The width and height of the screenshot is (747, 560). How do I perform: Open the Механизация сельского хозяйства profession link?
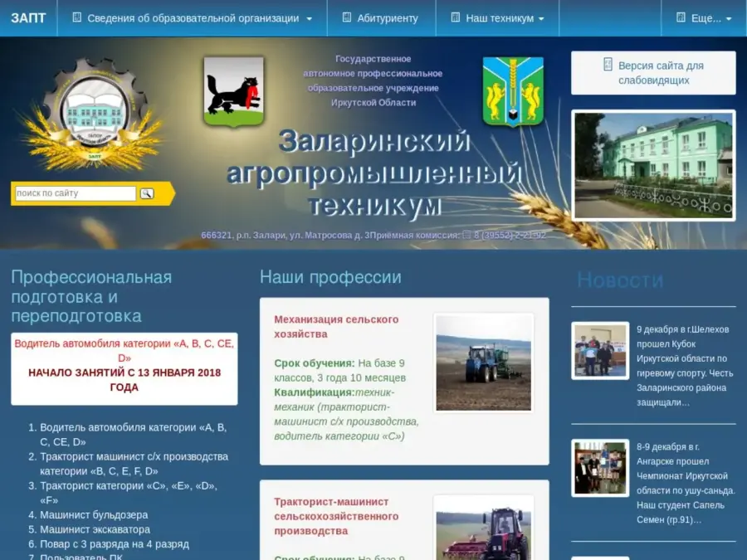tap(336, 327)
